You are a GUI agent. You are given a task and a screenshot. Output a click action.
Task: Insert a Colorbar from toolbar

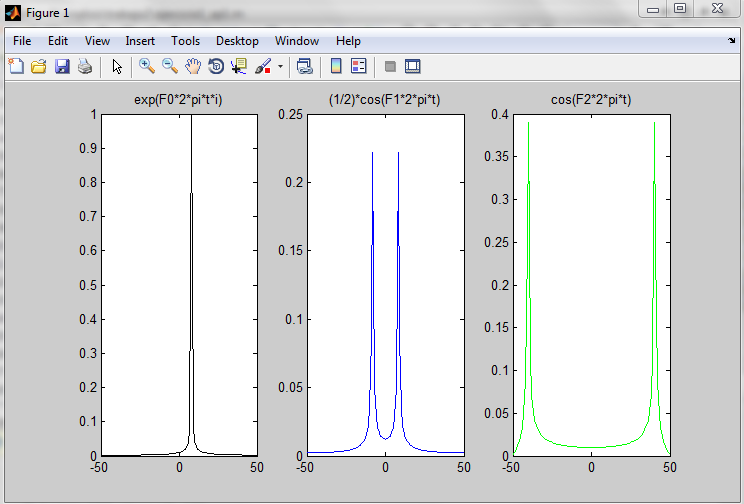336,67
